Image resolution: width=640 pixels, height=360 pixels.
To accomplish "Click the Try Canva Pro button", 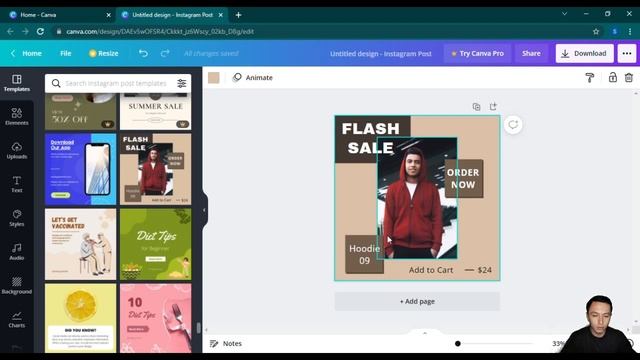I will click(477, 53).
